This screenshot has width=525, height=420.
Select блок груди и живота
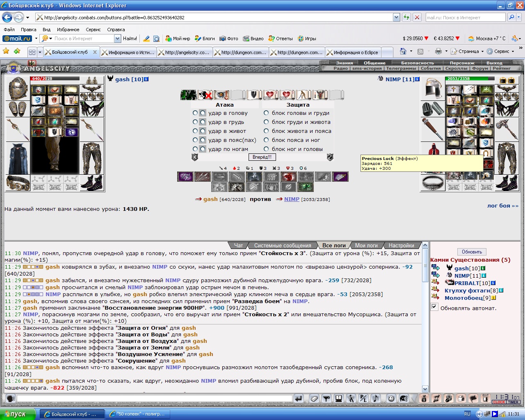(x=266, y=122)
